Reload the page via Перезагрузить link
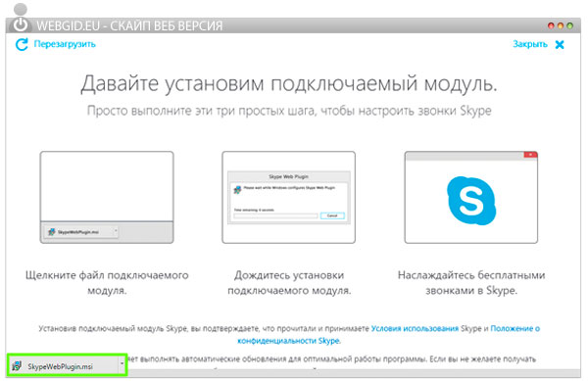 click(x=65, y=44)
